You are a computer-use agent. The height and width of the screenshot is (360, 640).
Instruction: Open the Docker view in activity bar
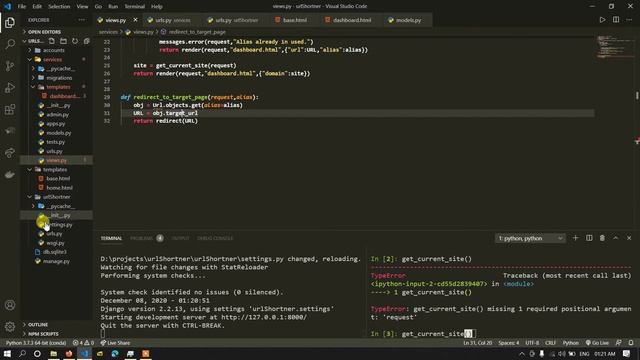[x=10, y=175]
